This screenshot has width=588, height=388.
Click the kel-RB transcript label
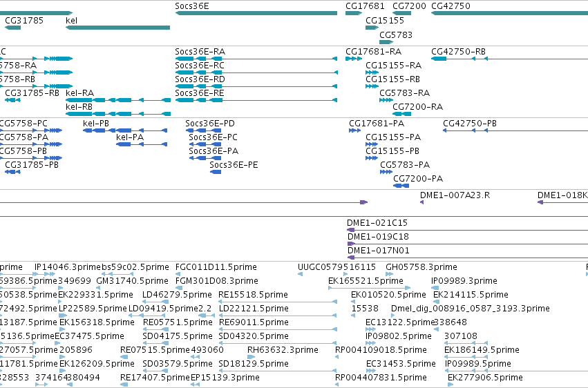click(79, 107)
